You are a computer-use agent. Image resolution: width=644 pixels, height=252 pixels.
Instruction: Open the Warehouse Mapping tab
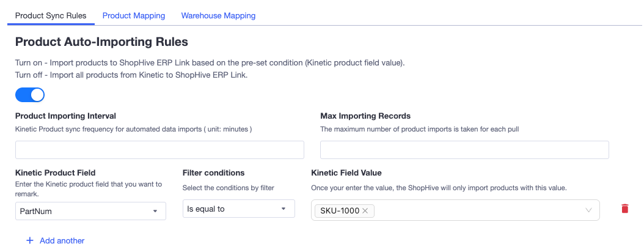click(219, 16)
